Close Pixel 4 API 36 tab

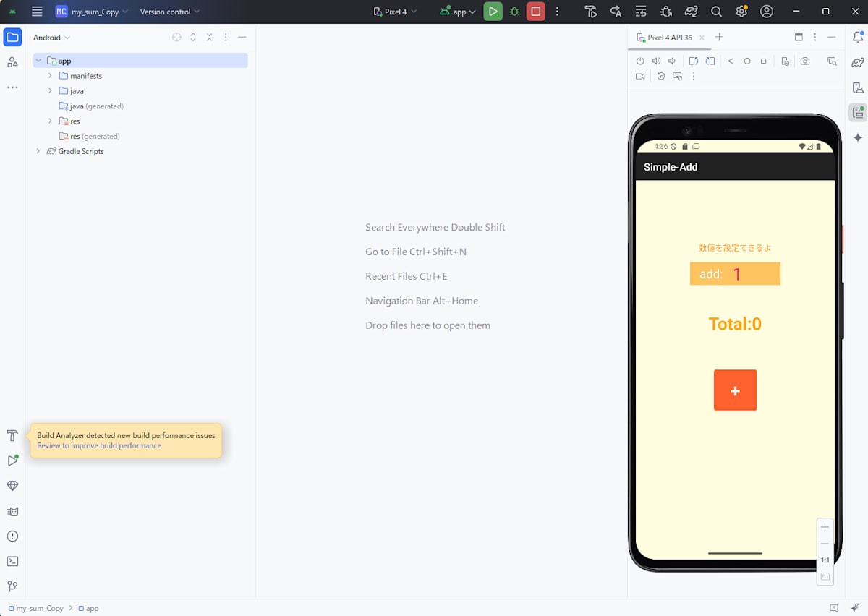point(702,38)
